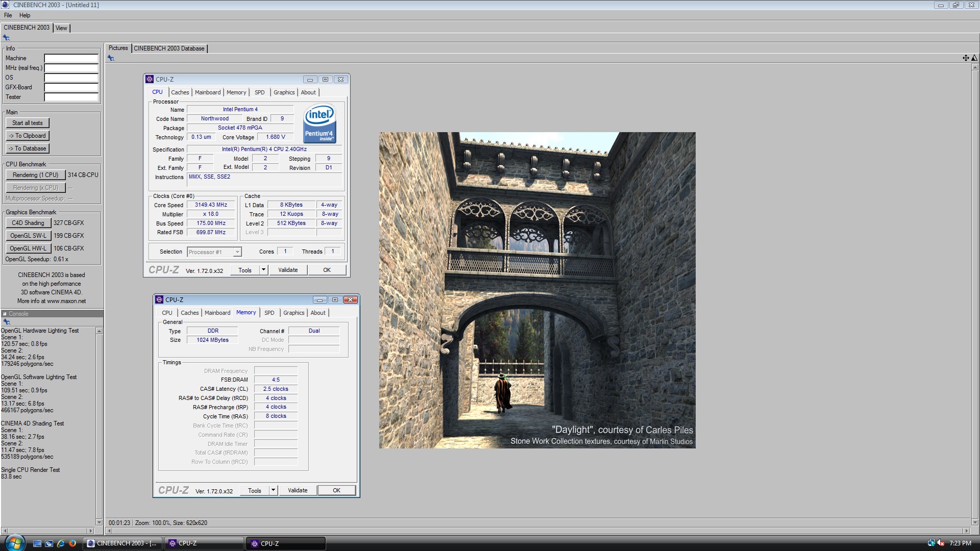This screenshot has height=551, width=980.
Task: Open Caches tab in lower CPU-Z window
Action: [189, 313]
